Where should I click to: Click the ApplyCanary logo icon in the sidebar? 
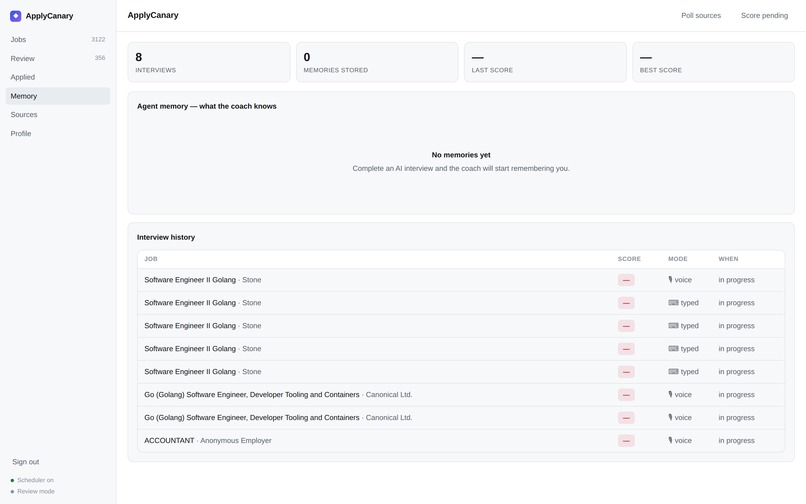tap(15, 16)
